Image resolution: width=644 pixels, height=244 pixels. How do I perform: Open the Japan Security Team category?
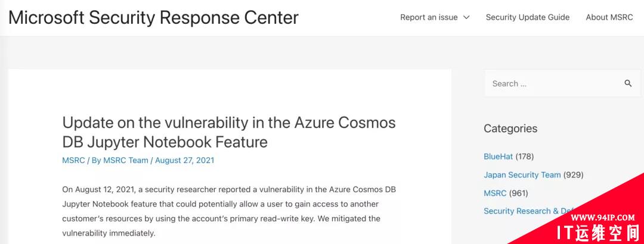click(522, 175)
